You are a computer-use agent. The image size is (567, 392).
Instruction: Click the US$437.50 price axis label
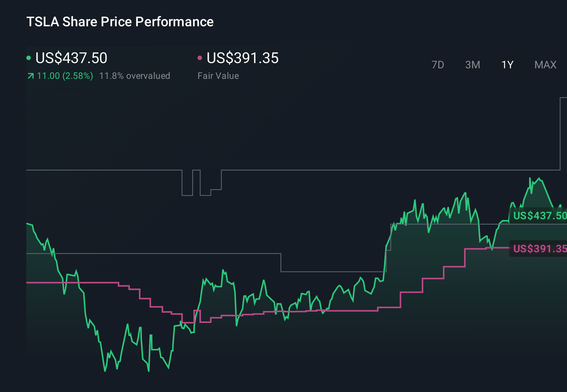539,216
